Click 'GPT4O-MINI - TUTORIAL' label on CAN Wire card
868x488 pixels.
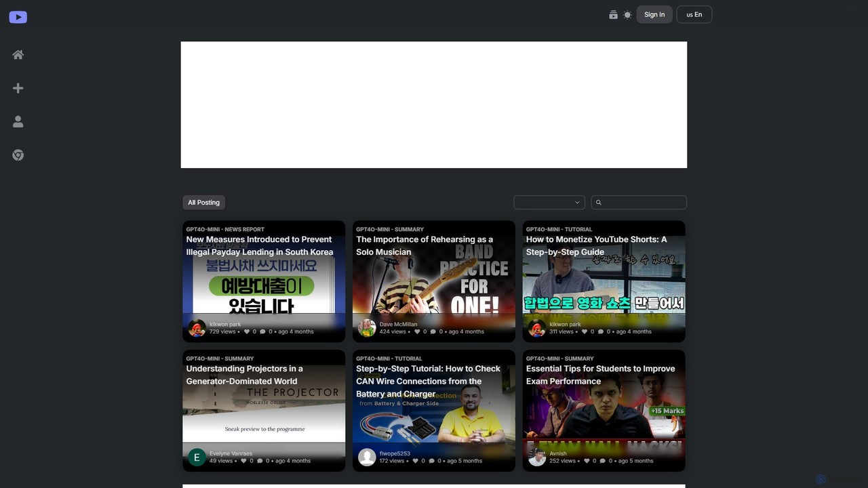(x=389, y=359)
